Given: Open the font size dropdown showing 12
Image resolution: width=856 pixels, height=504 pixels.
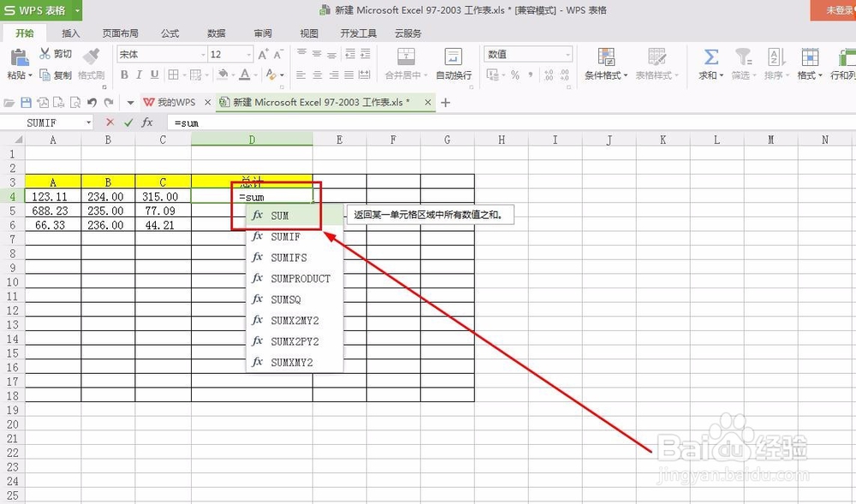Looking at the screenshot, I should 249,55.
